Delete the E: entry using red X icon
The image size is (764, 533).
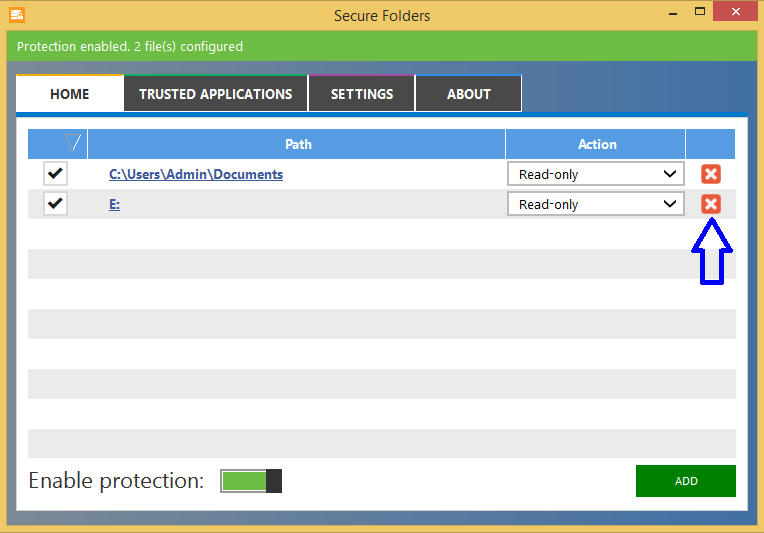[710, 204]
